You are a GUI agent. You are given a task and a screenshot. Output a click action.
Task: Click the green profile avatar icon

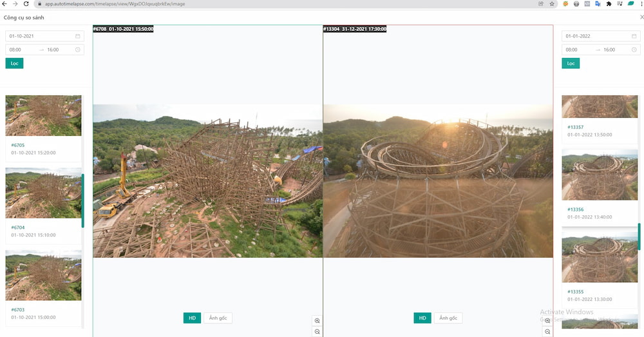[630, 4]
